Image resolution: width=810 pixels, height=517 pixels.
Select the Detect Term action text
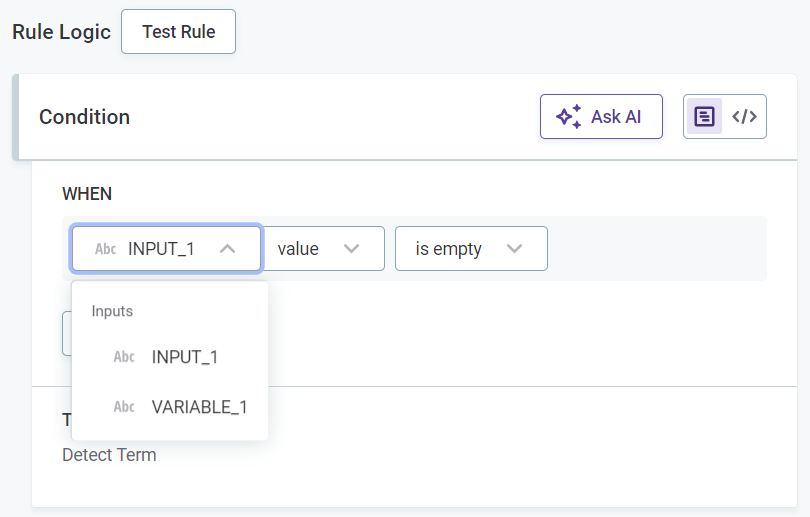(109, 455)
